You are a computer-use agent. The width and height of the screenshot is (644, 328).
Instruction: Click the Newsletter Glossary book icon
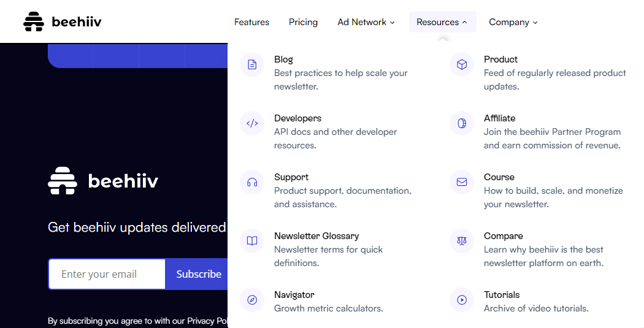252,241
